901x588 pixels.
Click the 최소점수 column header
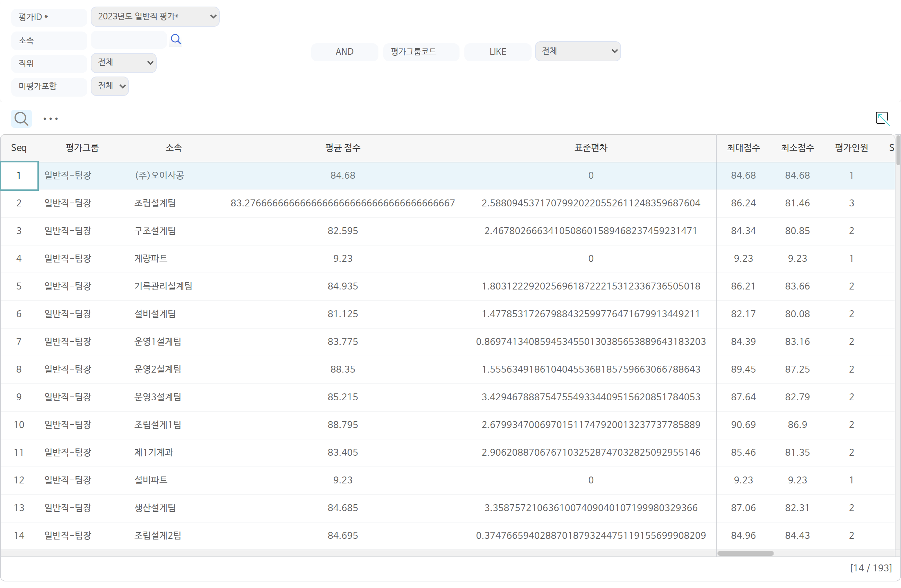click(797, 148)
